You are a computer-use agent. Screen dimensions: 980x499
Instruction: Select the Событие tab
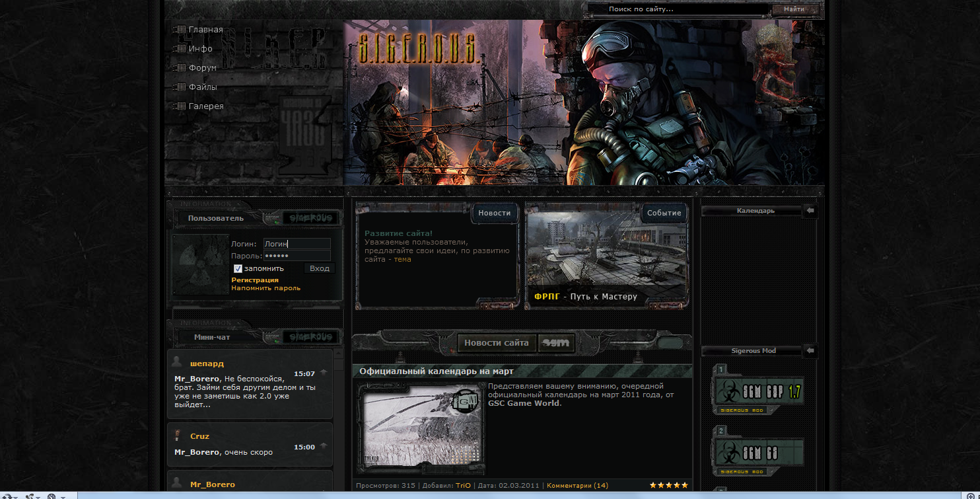pos(664,213)
